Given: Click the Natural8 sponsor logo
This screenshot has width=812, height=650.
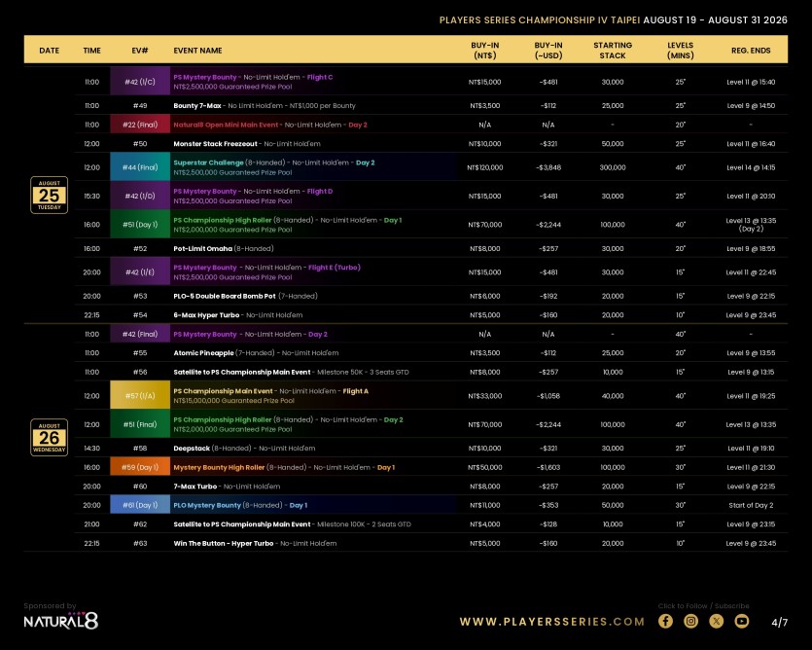Looking at the screenshot, I should (61, 621).
